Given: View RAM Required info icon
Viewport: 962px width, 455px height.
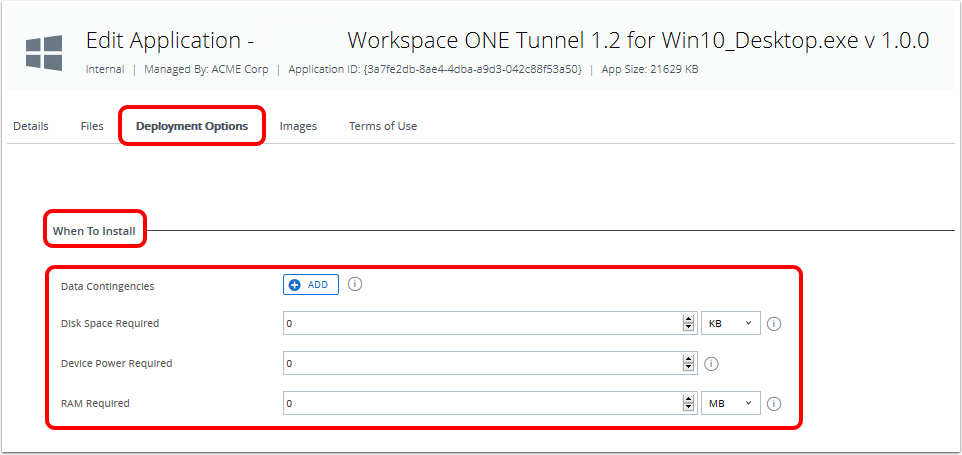Looking at the screenshot, I should [x=774, y=404].
